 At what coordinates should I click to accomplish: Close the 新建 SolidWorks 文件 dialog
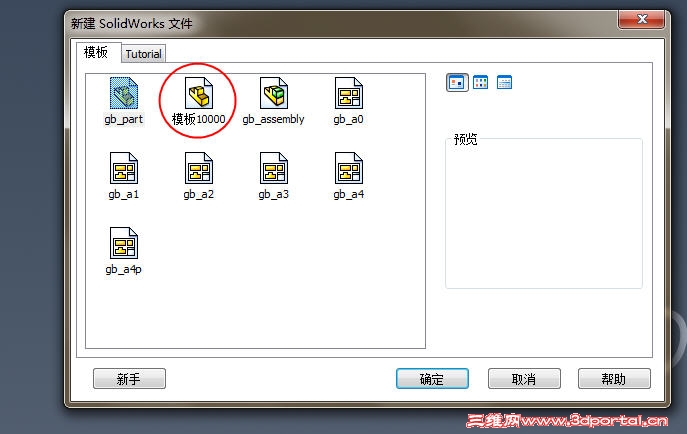coord(642,19)
